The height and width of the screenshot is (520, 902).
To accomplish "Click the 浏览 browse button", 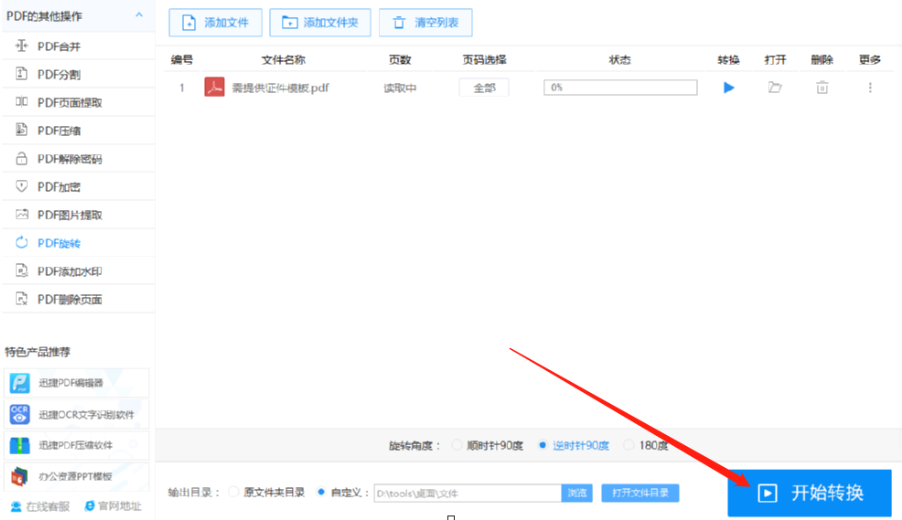I will click(x=577, y=493).
